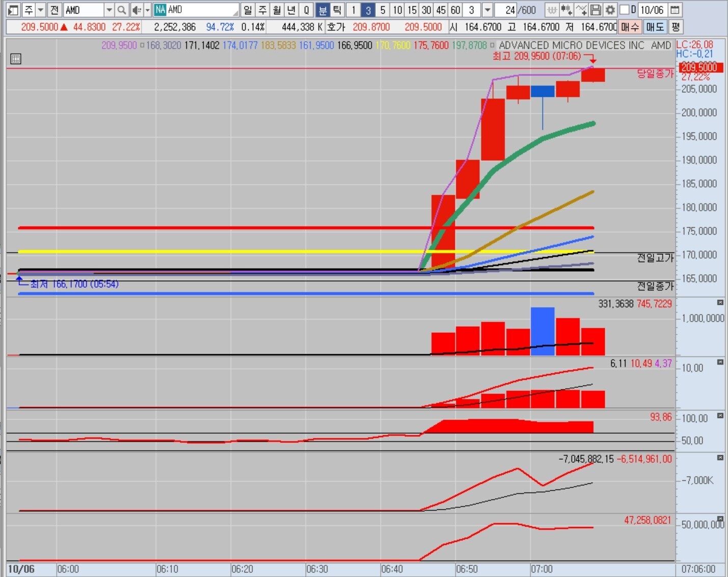This screenshot has width=728, height=577.
Task: Open dropdown arrow next to 주 selector
Action: pos(41,10)
